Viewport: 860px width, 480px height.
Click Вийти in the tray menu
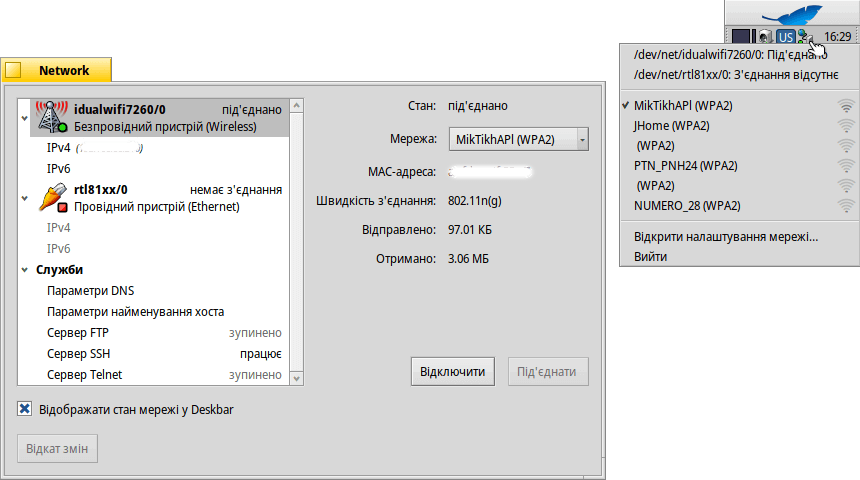click(739, 257)
